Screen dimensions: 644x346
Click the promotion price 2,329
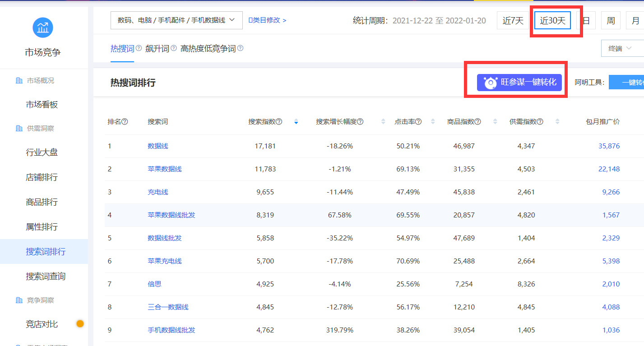(x=611, y=238)
